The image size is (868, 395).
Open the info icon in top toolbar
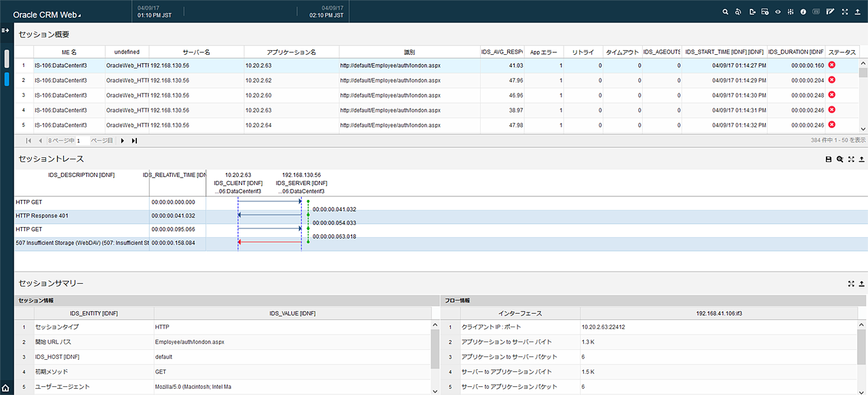pyautogui.click(x=804, y=12)
